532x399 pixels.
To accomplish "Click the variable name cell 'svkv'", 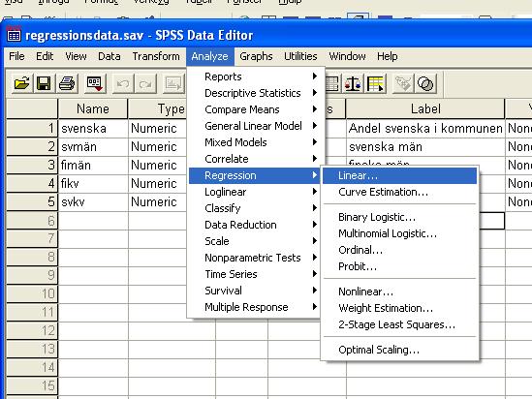I will (93, 202).
